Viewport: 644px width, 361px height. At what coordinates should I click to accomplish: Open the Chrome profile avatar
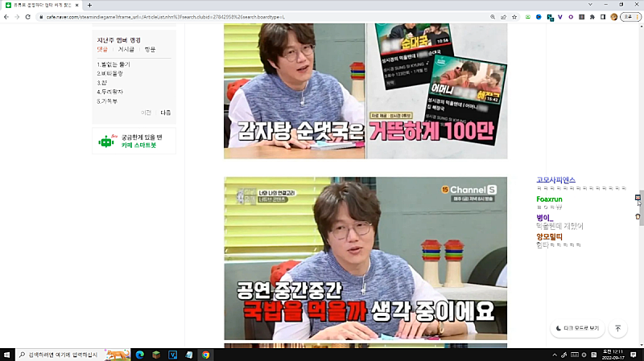pyautogui.click(x=614, y=17)
